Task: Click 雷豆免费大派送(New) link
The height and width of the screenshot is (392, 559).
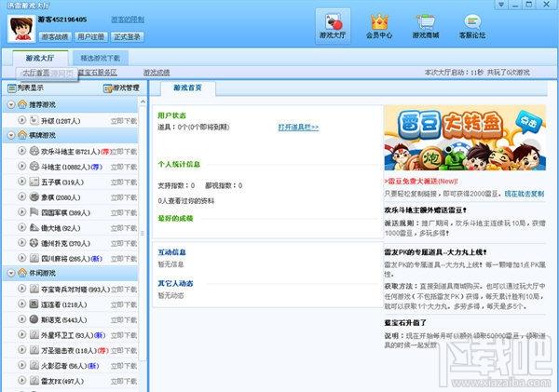Action: tap(421, 182)
